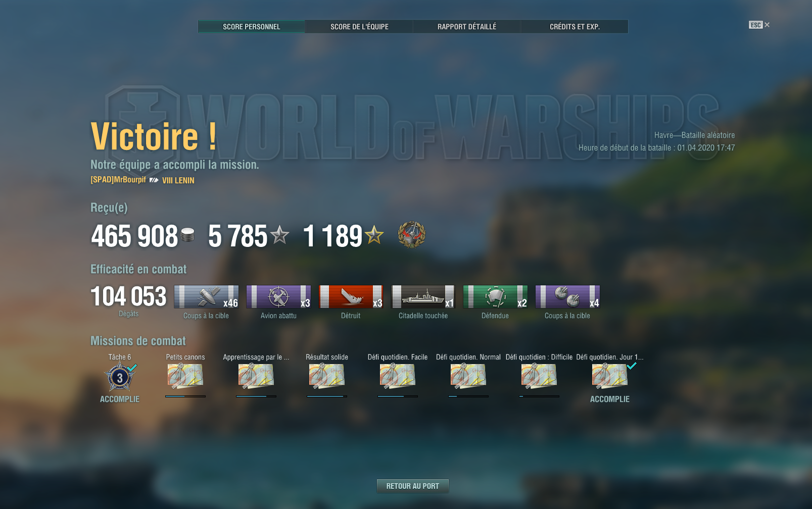Click the Coups à la cible x46 ribbon
Viewport: 812px width, 509px height.
(206, 296)
